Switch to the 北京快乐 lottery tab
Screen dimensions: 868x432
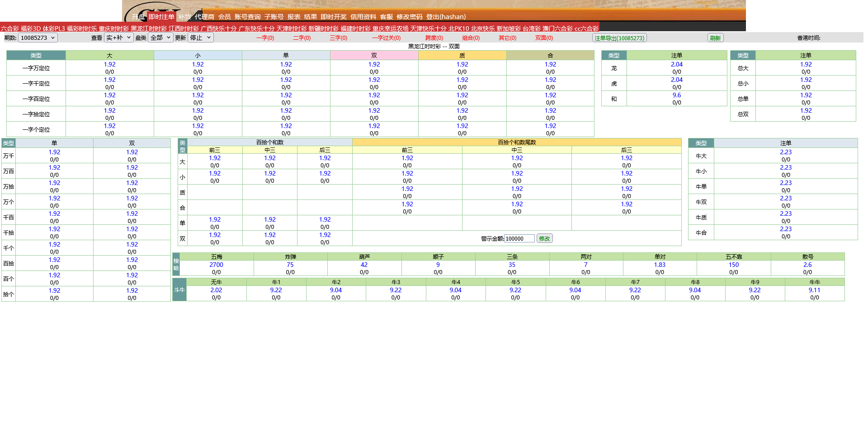[483, 28]
